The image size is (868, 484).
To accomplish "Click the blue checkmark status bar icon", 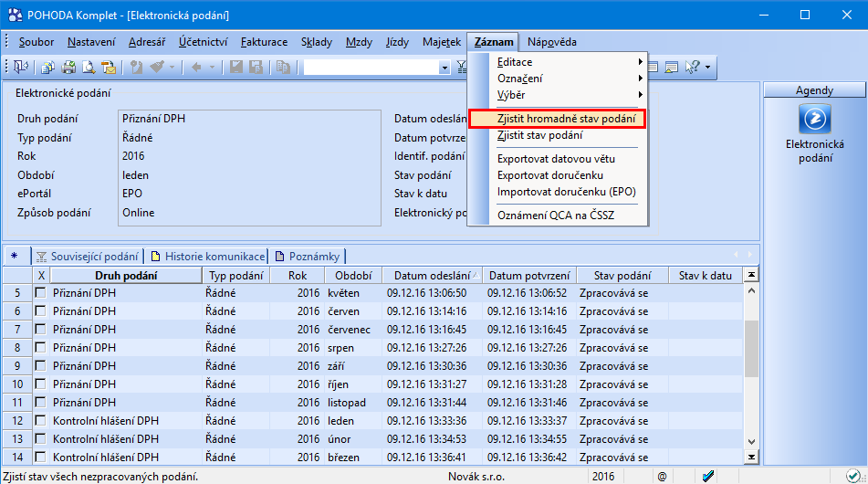I will 708,476.
